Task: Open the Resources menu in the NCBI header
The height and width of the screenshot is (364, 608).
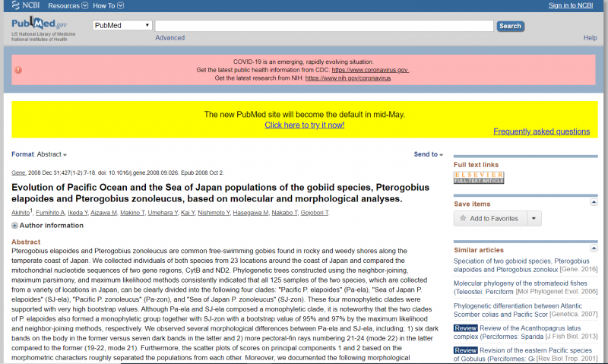Action: [x=66, y=5]
